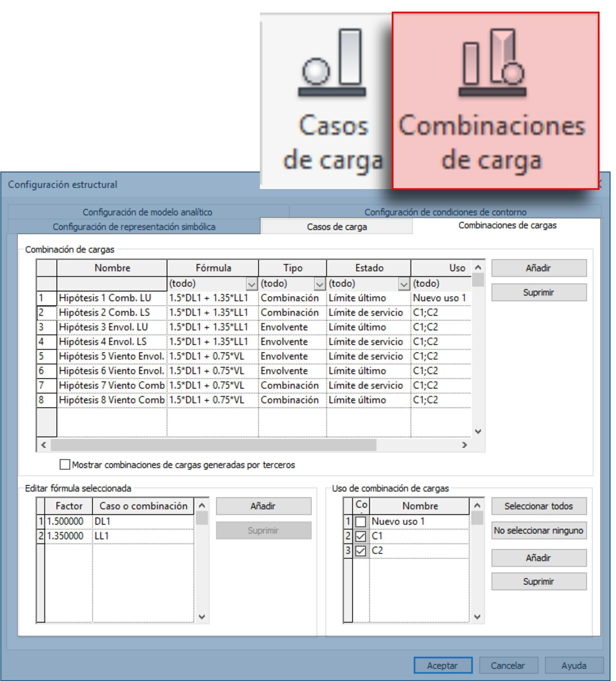Uncheck the C1 usage checkbox
616x681 pixels.
click(360, 536)
